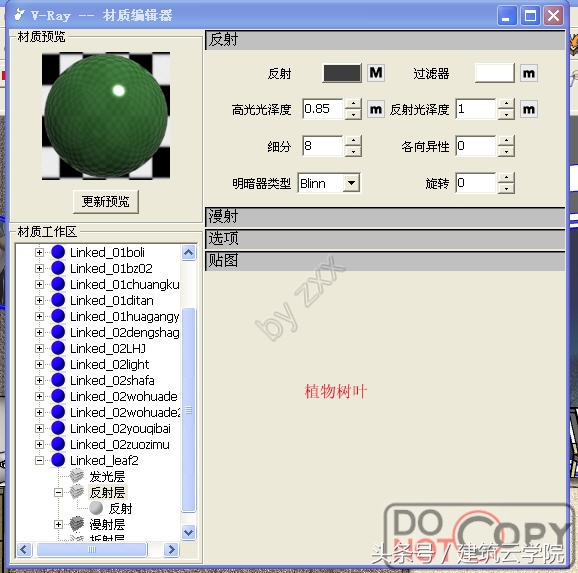Increase 各向异性 with the spinner up arrow
Image resolution: width=578 pixels, height=573 pixels.
tap(506, 141)
